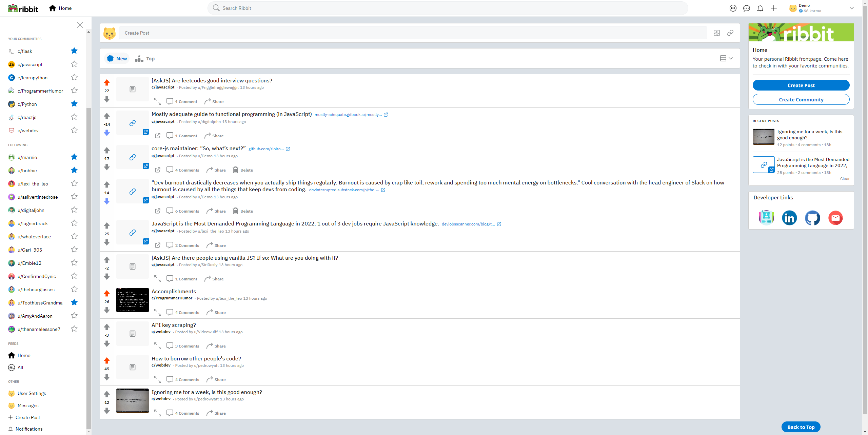Favorite the c/learnpython star

coord(74,77)
